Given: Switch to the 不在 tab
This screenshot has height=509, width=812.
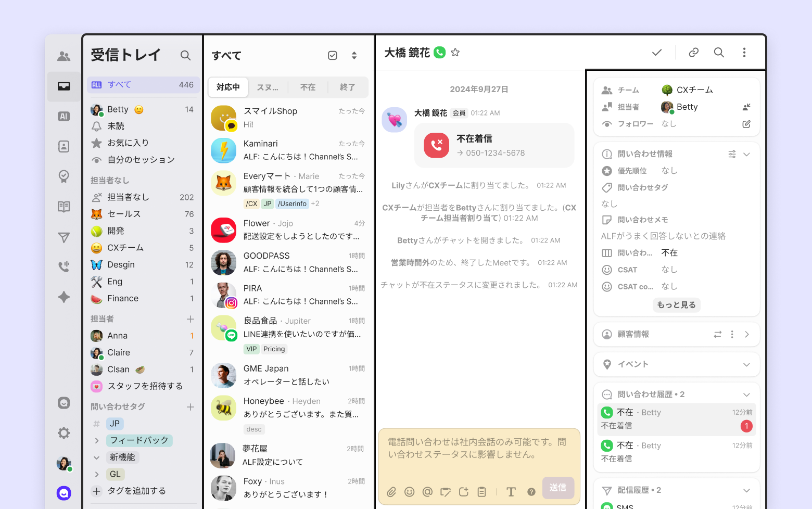Looking at the screenshot, I should [x=308, y=87].
